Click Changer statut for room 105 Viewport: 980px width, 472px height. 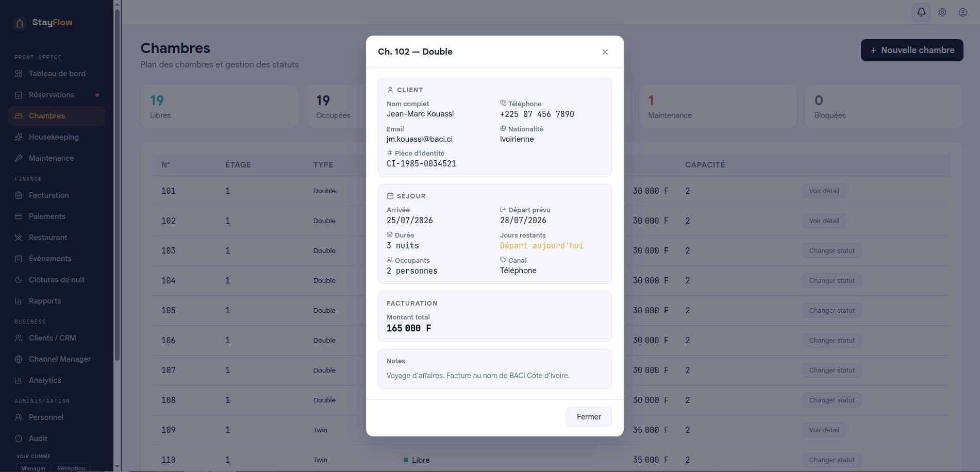tap(832, 311)
